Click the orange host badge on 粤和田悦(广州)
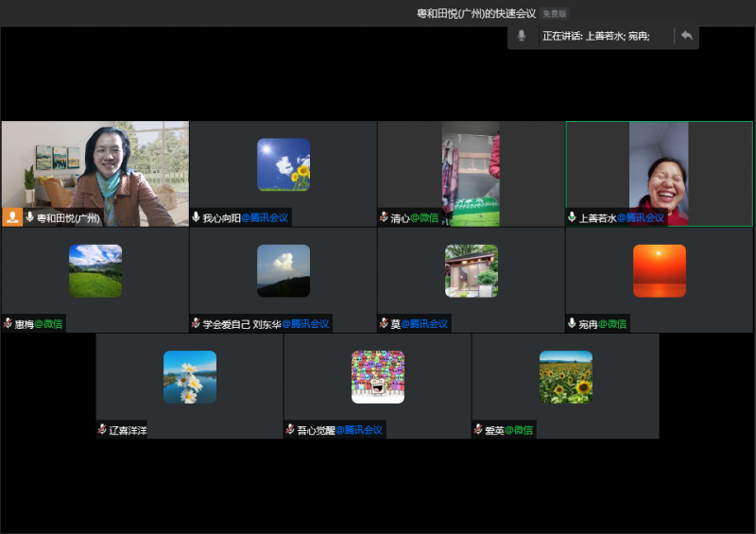The width and height of the screenshot is (756, 534). (12, 217)
